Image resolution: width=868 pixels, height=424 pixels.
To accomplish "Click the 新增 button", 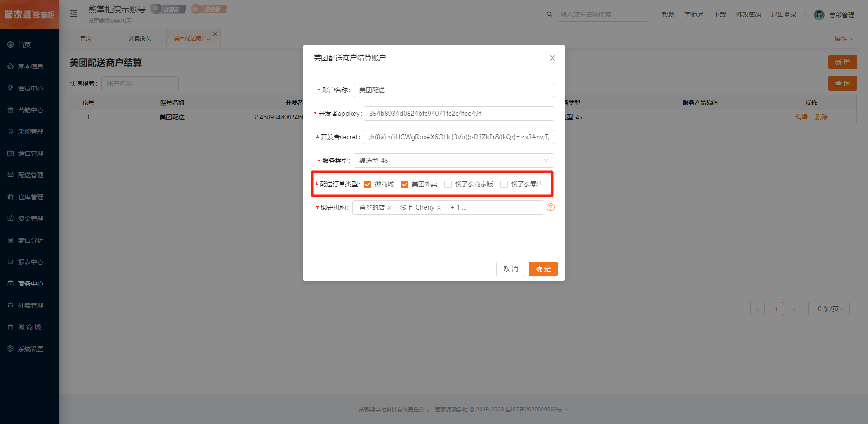I will 843,62.
